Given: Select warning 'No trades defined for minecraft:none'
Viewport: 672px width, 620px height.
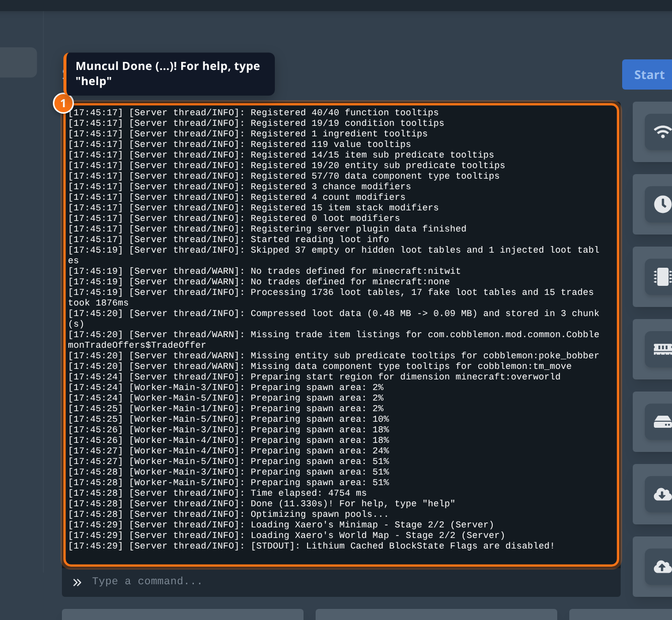Looking at the screenshot, I should coord(259,282).
